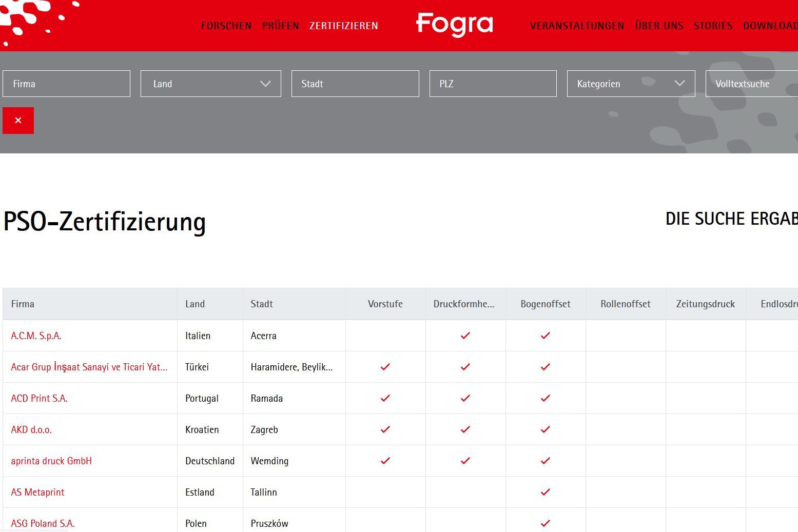This screenshot has height=532, width=798.
Task: Click the Vorstufe column header
Action: pos(385,304)
